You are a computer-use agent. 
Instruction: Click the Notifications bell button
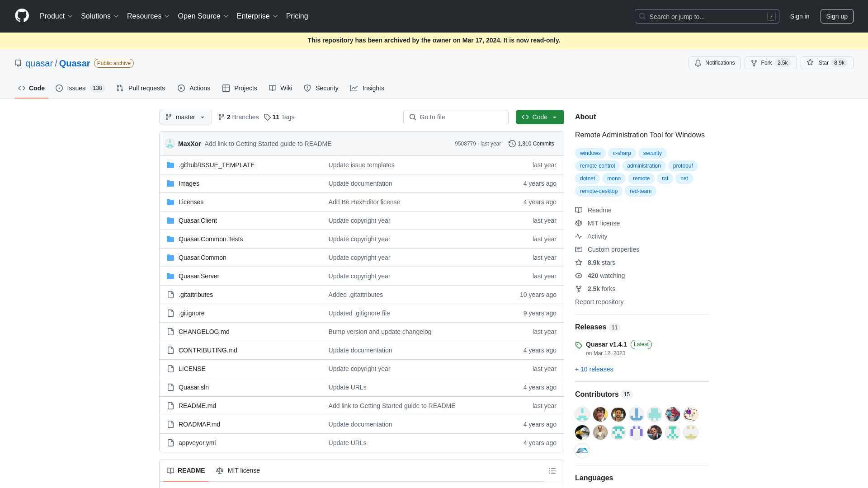click(714, 63)
